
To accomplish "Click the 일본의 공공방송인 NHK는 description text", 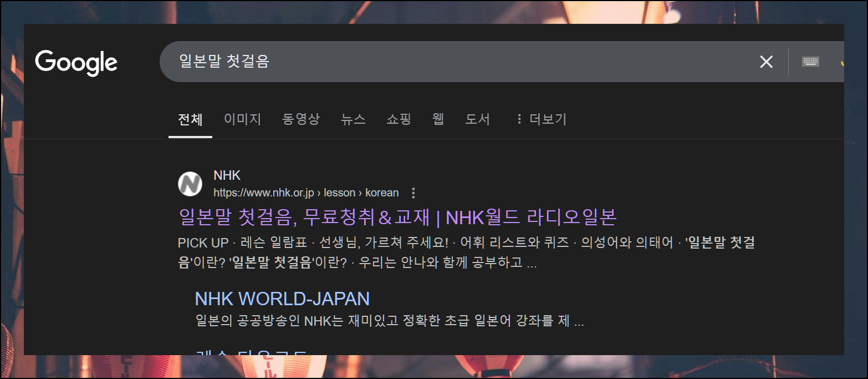I will 390,321.
